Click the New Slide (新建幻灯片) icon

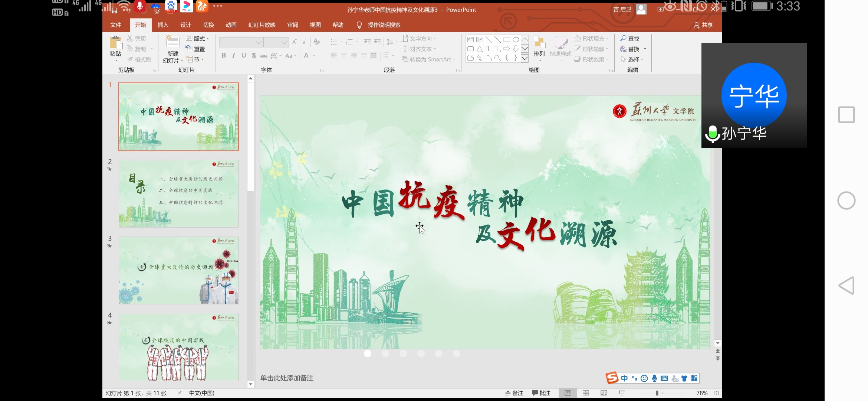[172, 42]
